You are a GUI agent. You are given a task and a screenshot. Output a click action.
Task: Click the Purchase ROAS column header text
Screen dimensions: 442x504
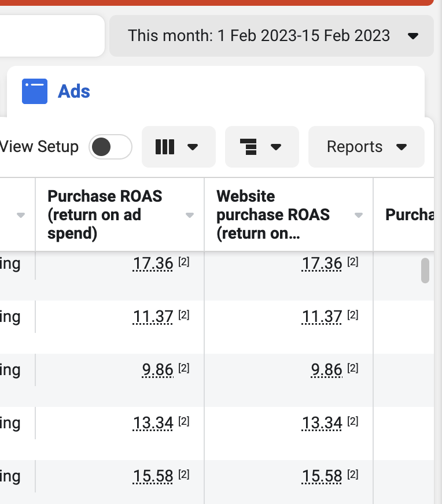point(105,214)
